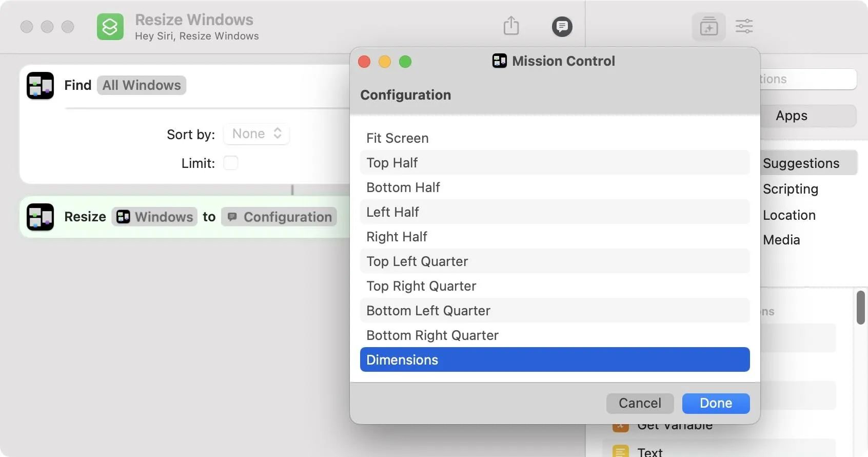Click the Share icon in the toolbar
This screenshot has height=457, width=868.
511,25
